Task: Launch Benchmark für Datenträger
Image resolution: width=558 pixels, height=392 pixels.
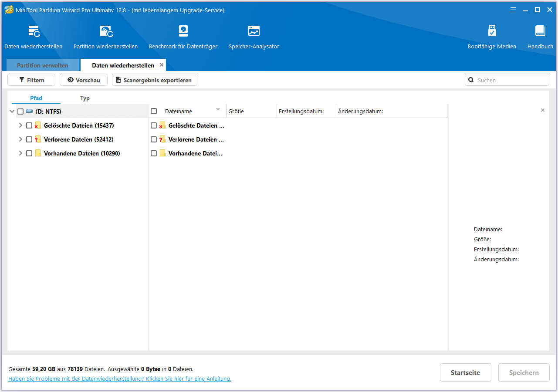Action: point(183,37)
